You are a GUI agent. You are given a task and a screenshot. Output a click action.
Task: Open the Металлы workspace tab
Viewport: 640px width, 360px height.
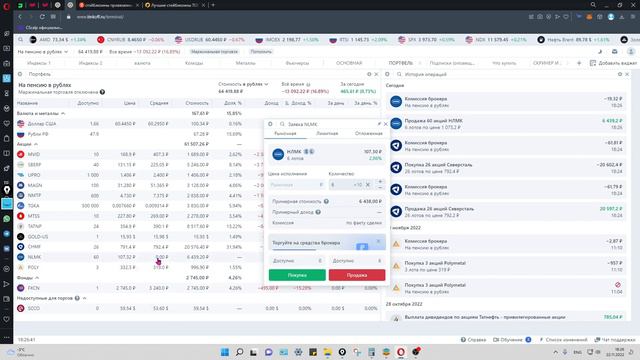coord(245,63)
